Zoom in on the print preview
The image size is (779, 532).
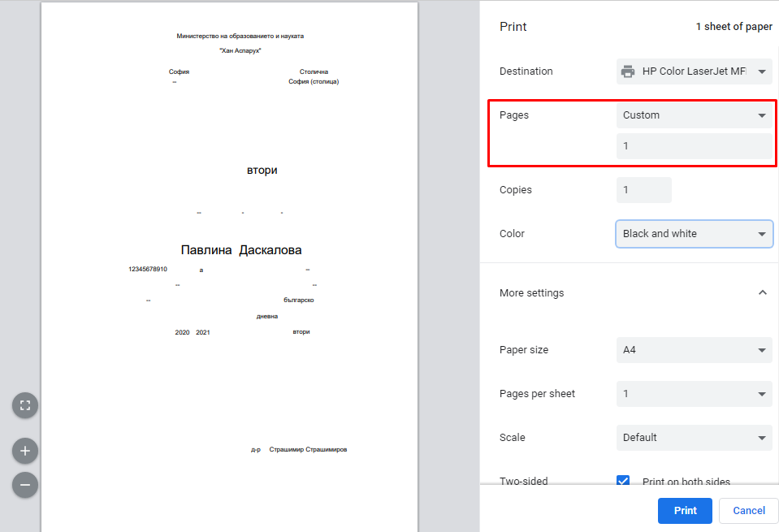24,451
